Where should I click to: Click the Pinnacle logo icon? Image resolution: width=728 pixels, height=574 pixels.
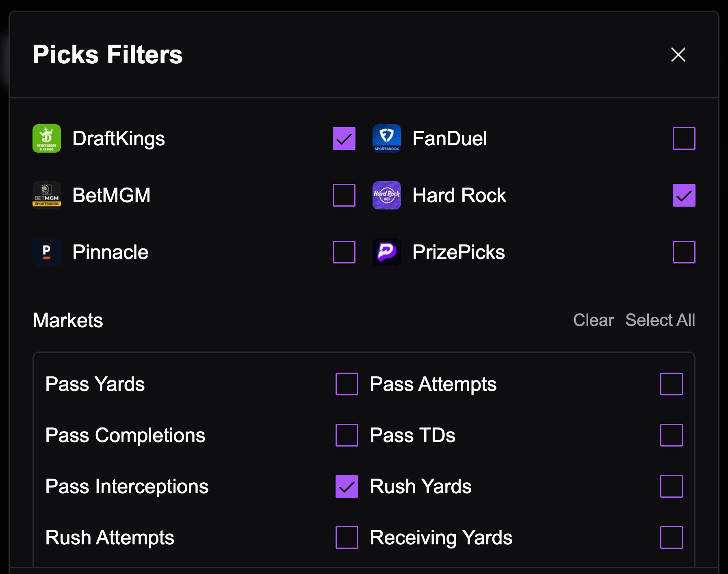point(47,252)
